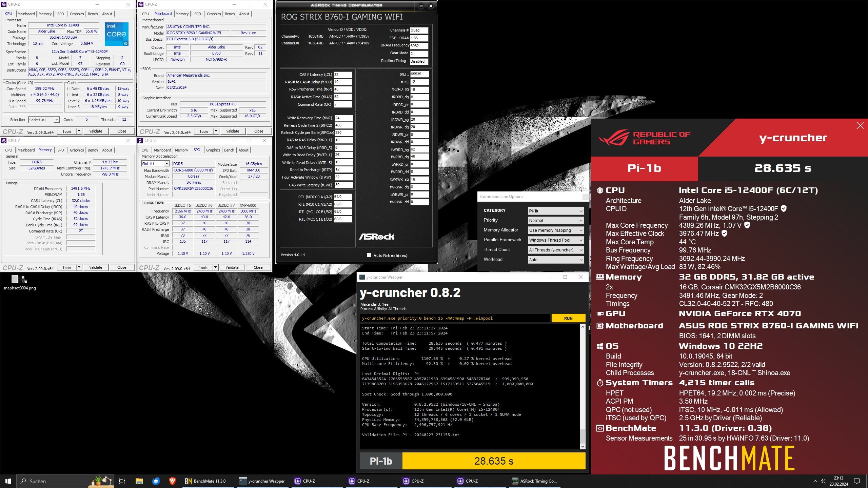Expand the Tools arrow in CPU-Z SPD window
This screenshot has width=868, height=488.
[x=215, y=267]
